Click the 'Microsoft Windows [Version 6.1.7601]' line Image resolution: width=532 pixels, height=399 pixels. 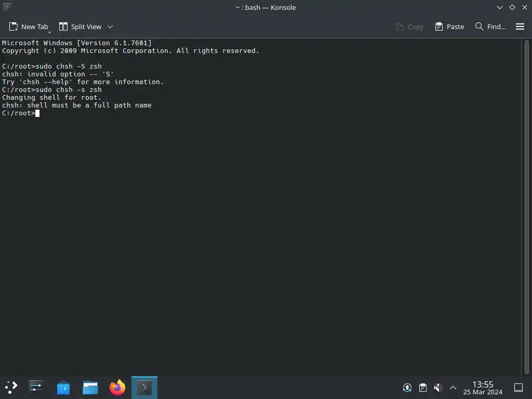pos(77,43)
